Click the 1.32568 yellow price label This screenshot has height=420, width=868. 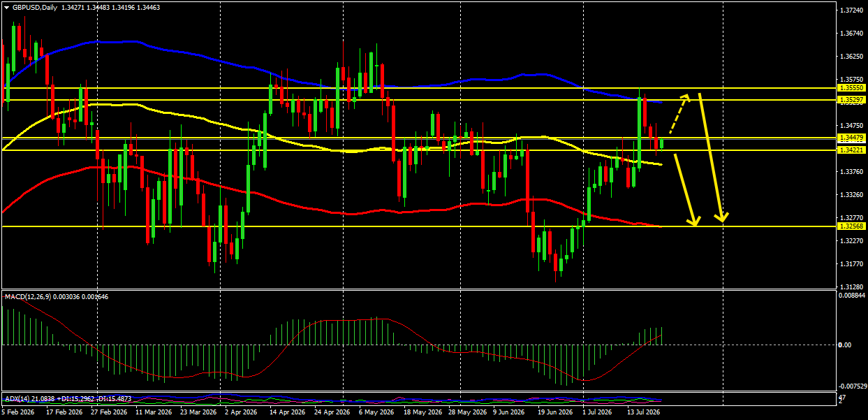pos(851,226)
